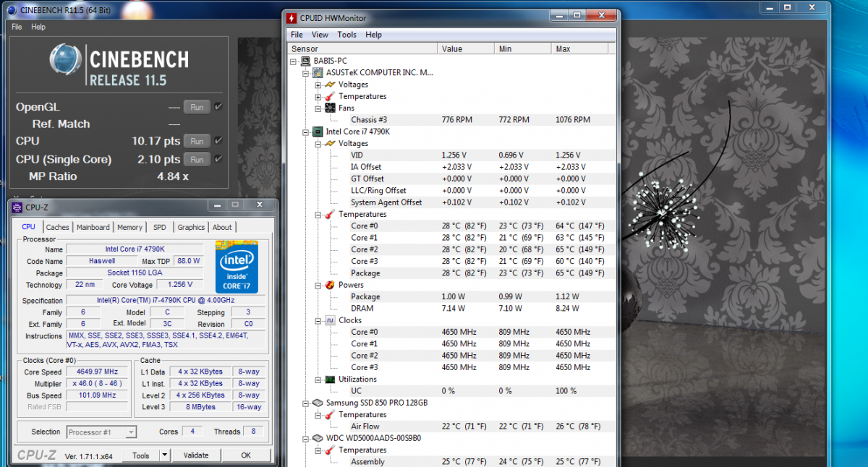Collapse the BABIS-PC root node
868x467 pixels.
pyautogui.click(x=294, y=61)
